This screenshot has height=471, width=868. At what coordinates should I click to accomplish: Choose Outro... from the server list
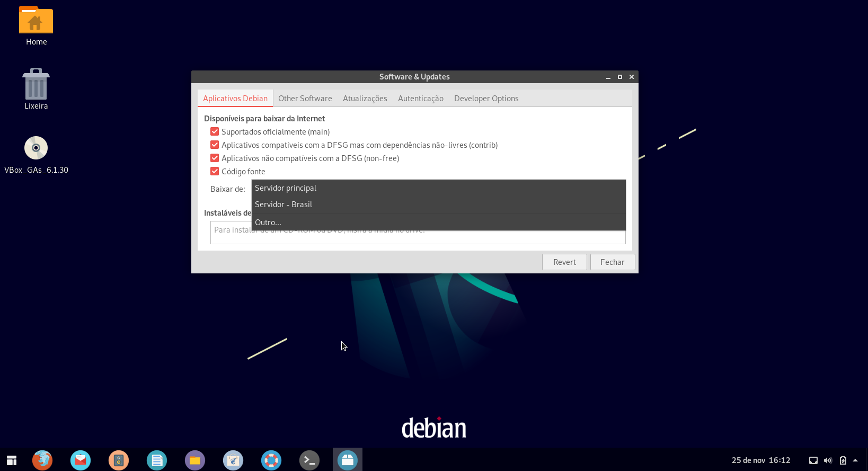[x=439, y=223]
